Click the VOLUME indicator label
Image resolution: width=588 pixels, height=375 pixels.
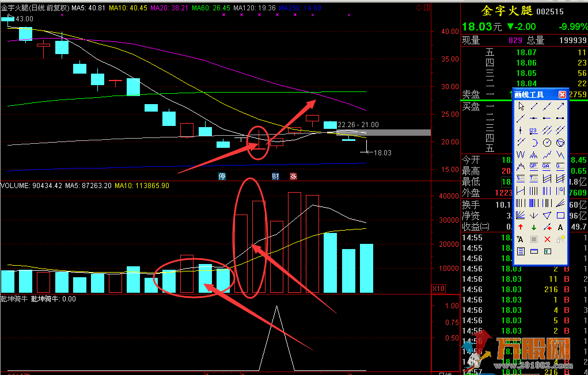32,185
